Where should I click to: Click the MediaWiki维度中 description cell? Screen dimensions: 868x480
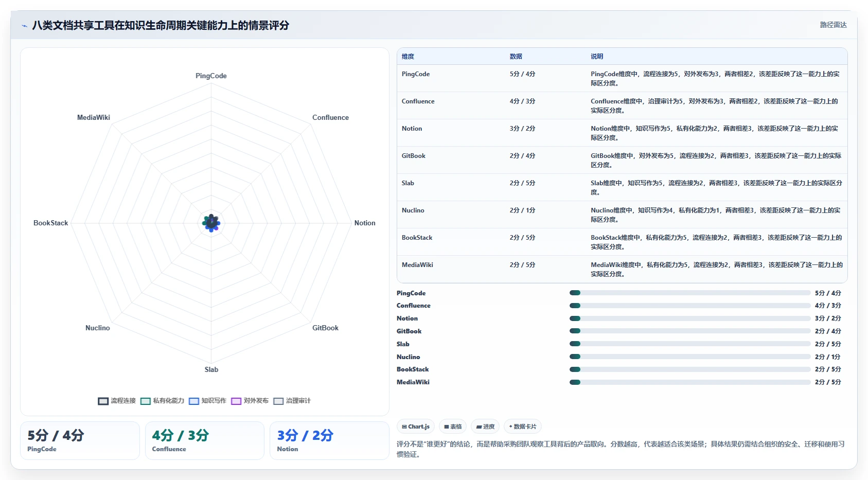(717, 270)
